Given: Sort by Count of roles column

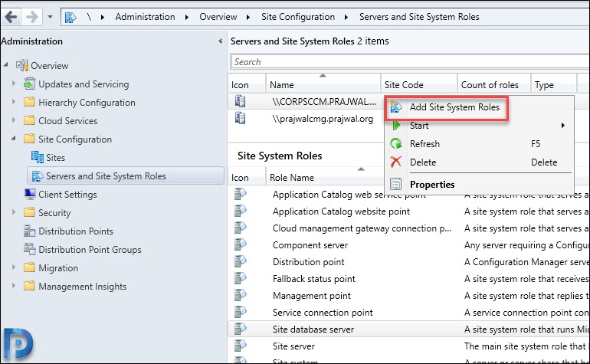Looking at the screenshot, I should (x=494, y=84).
